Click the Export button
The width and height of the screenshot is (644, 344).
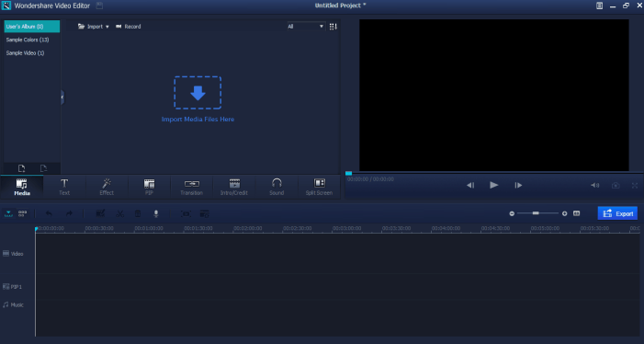pos(617,213)
